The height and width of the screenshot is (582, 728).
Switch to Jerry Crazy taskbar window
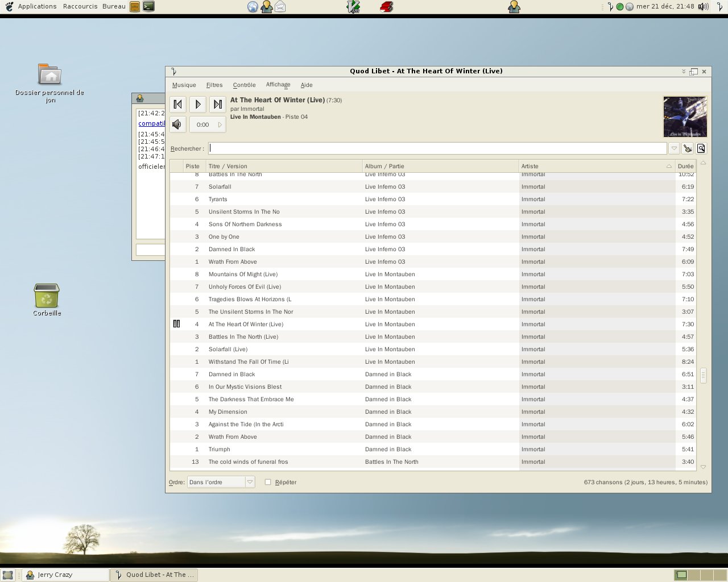pyautogui.click(x=65, y=575)
